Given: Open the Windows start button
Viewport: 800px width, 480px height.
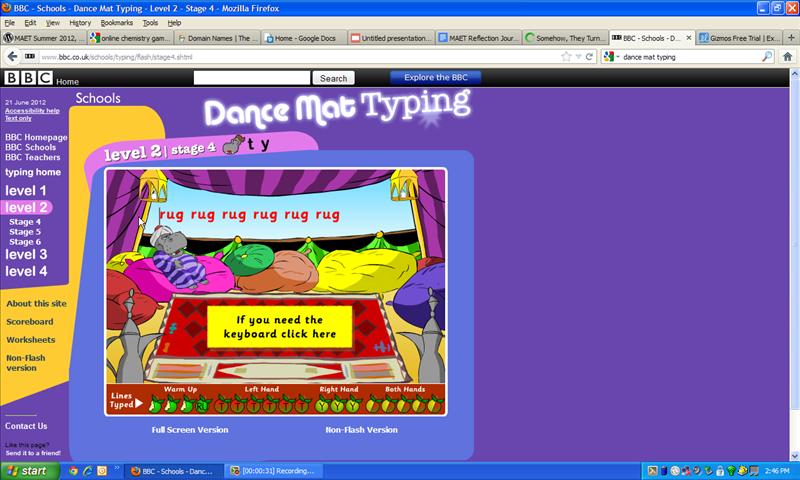Looking at the screenshot, I should pos(29,471).
